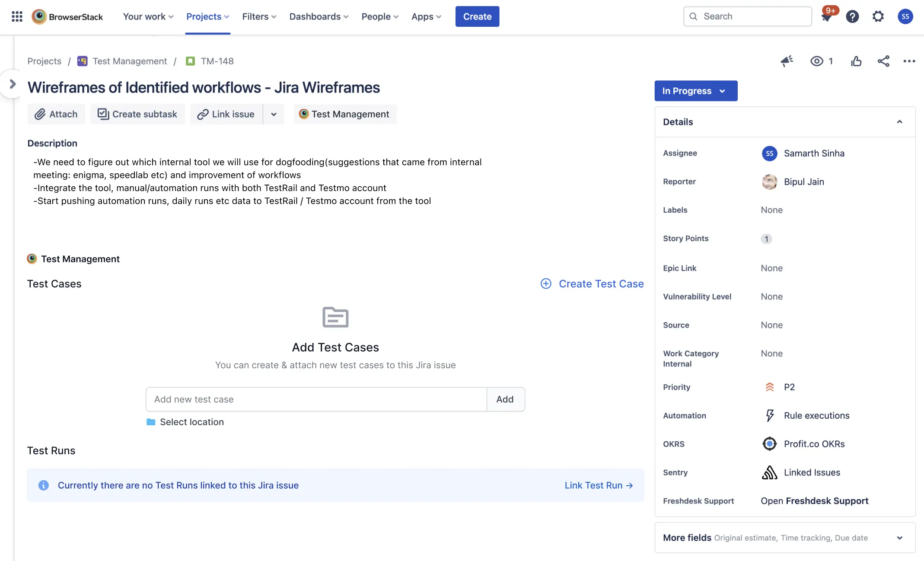Click the share issue icon
924x561 pixels.
point(883,61)
